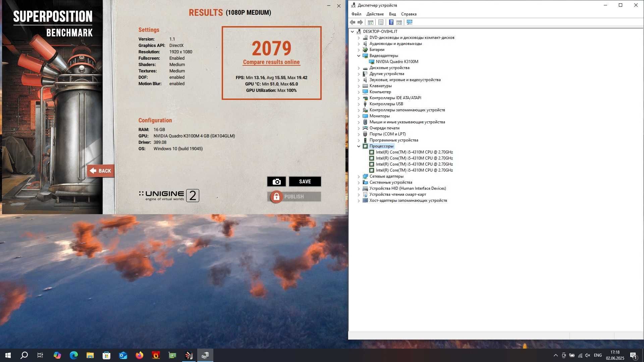Select Программные устройства item
Viewport: 644px width, 362px height.
pos(394,140)
